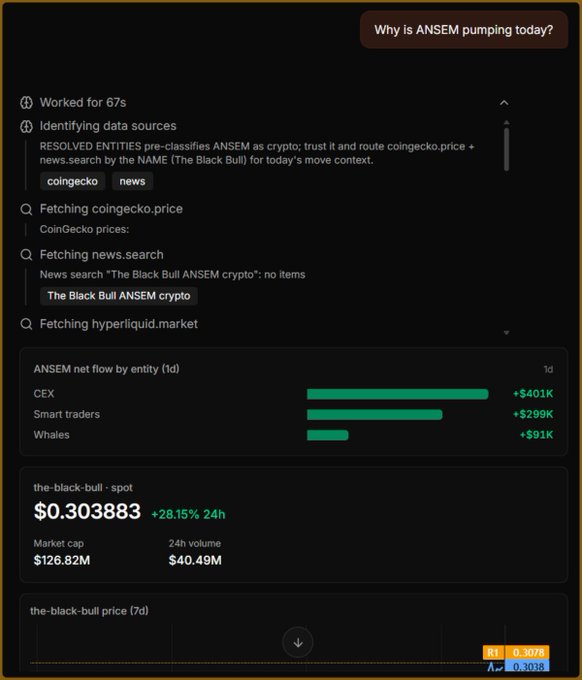582x680 pixels.
Task: Select the 'coingecko' source tag
Action: (72, 181)
